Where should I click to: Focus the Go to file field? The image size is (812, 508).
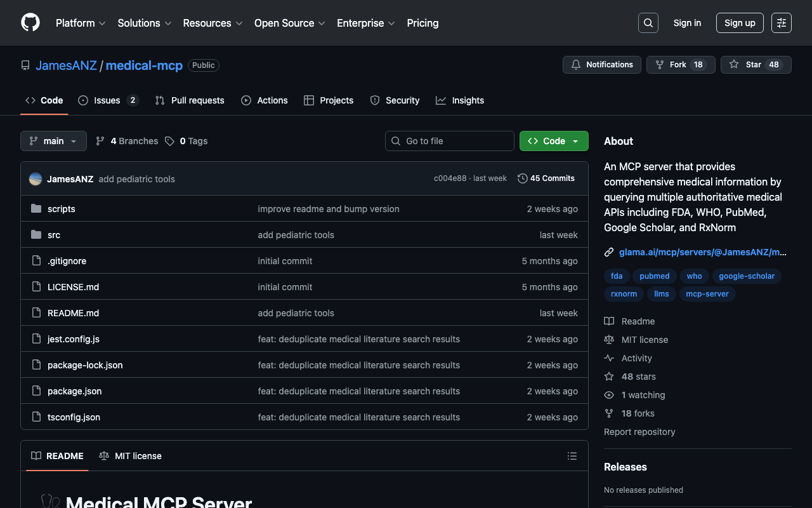pos(449,141)
